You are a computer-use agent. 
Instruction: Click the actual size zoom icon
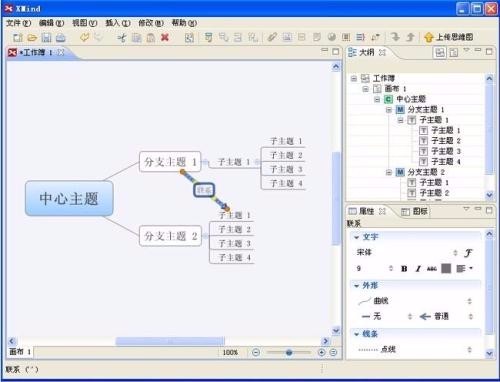333,352
